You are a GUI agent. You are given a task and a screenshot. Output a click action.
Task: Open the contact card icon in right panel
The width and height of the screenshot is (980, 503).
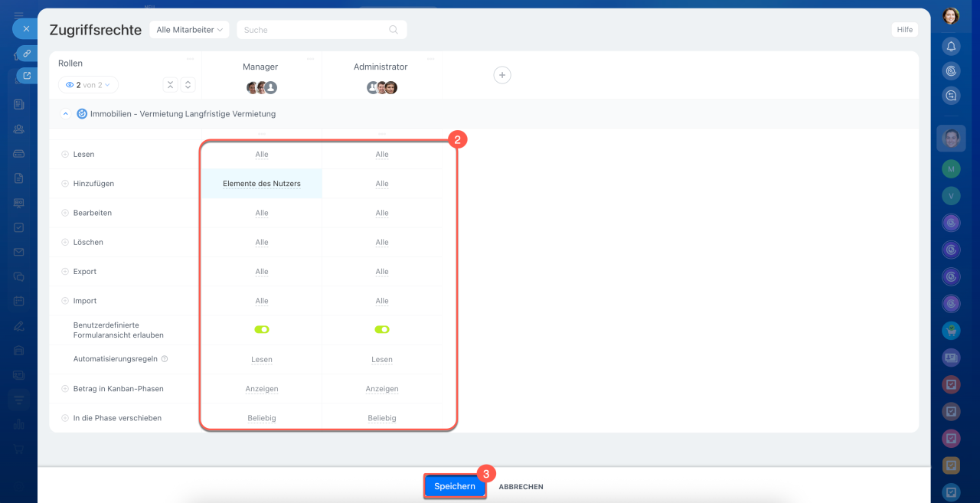(x=951, y=357)
